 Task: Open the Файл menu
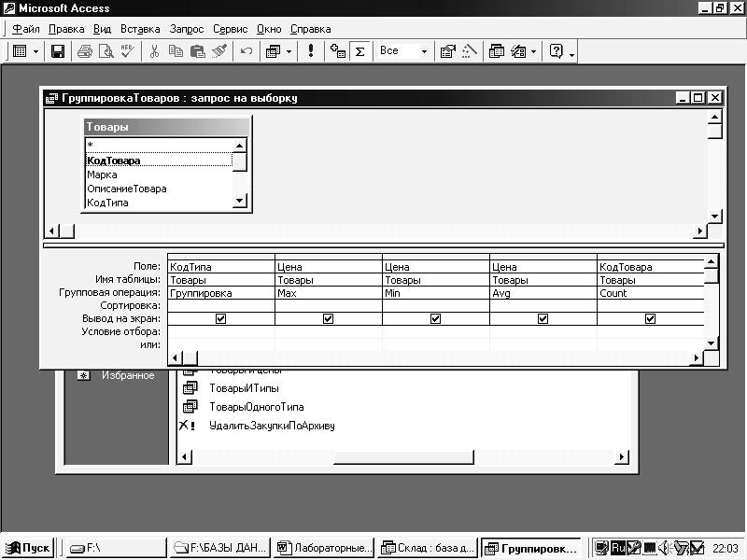coord(26,29)
